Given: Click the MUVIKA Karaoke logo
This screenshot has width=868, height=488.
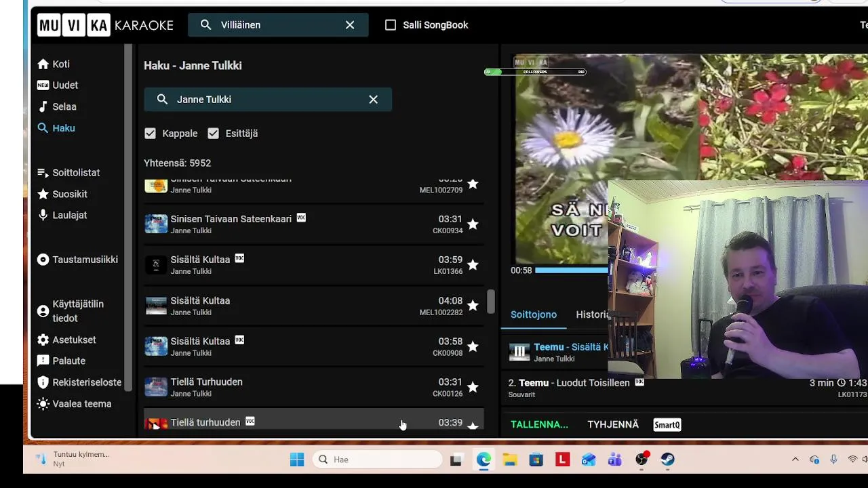Looking at the screenshot, I should pyautogui.click(x=106, y=25).
